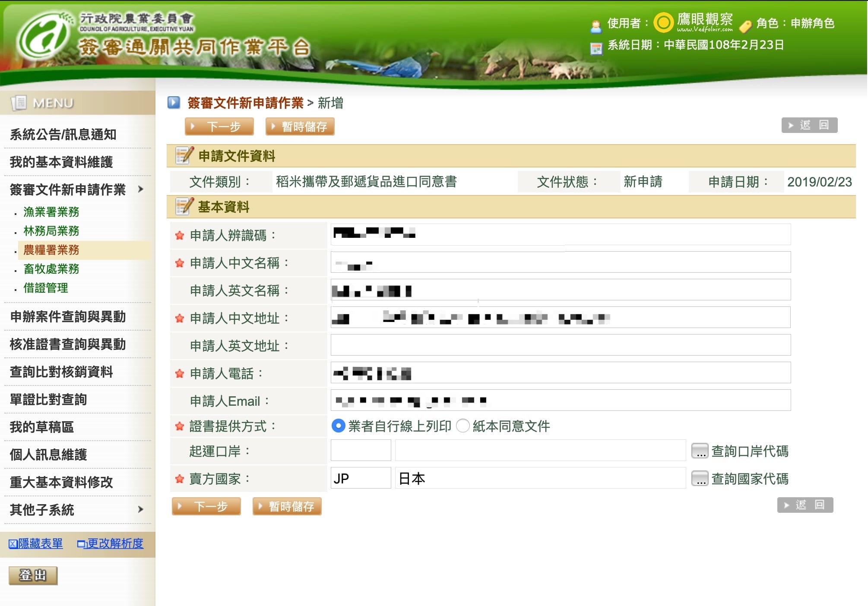Focus the 申請人Email input field
This screenshot has width=868, height=606.
(561, 400)
